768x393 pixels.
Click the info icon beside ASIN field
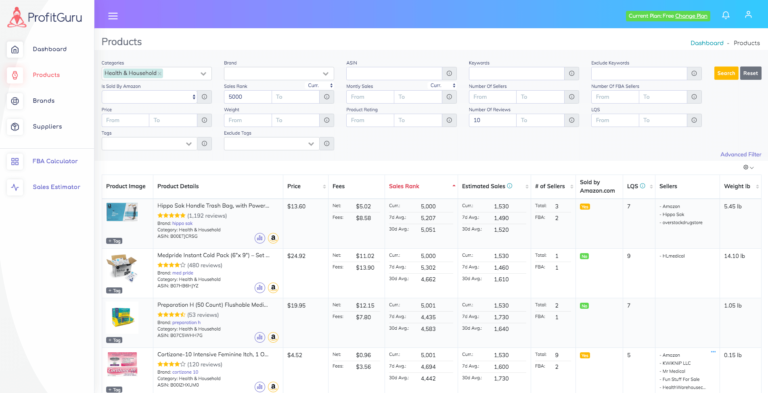click(x=449, y=74)
